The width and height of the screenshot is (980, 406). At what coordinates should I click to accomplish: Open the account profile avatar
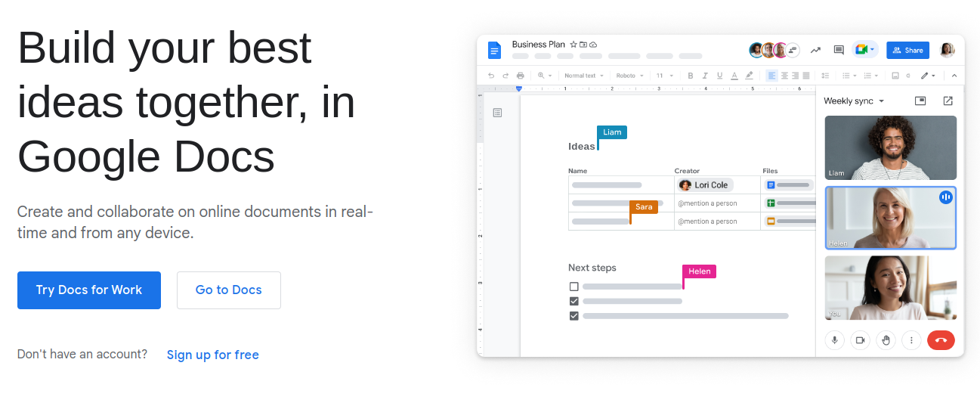[x=947, y=50]
